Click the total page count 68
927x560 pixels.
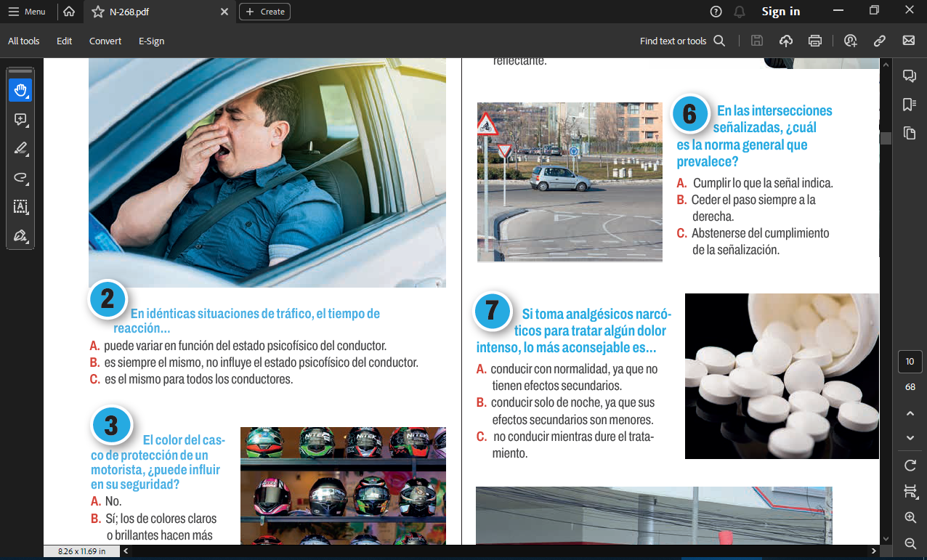coord(910,387)
